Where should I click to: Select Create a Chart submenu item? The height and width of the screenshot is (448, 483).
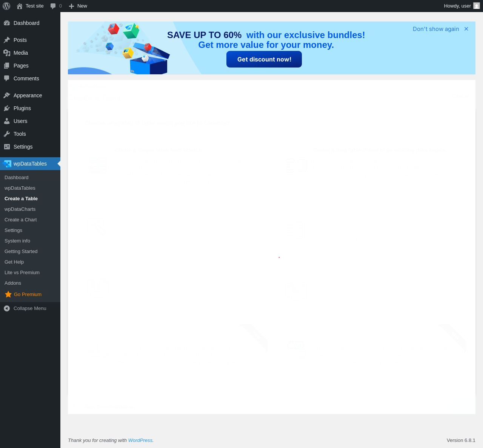pos(21,220)
